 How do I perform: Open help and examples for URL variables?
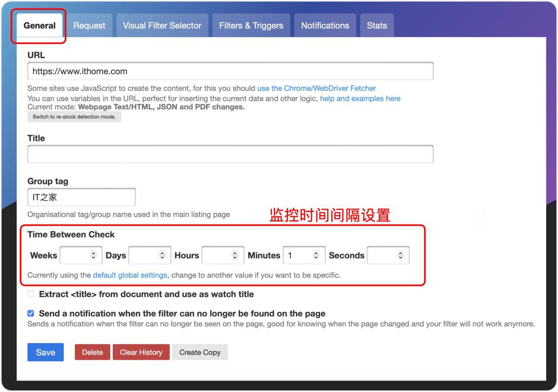pos(360,98)
